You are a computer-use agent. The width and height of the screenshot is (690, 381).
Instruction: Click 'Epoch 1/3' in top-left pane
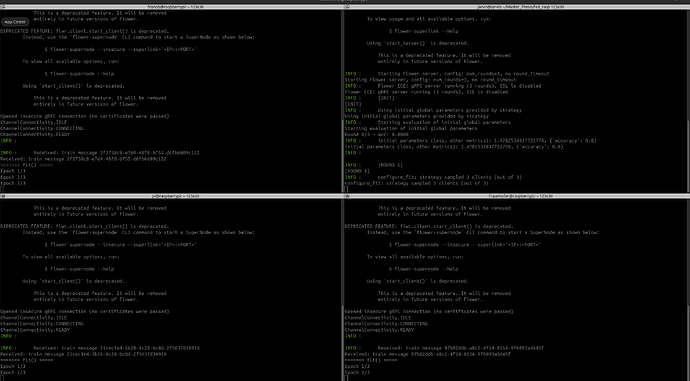pyautogui.click(x=13, y=171)
